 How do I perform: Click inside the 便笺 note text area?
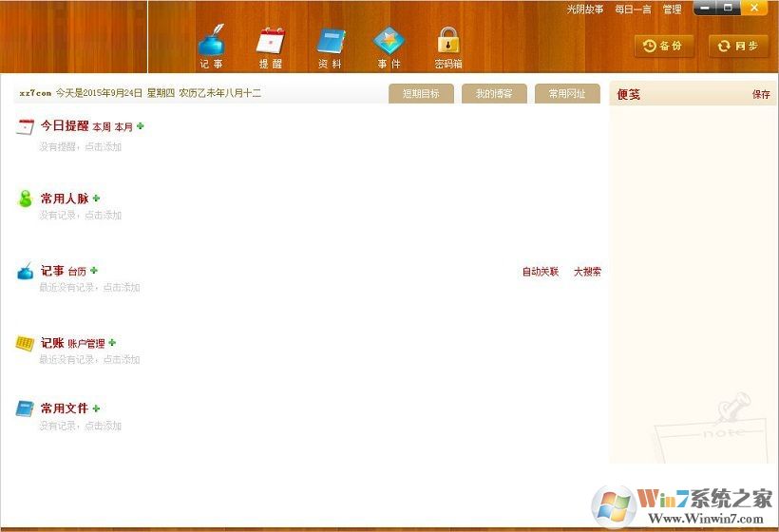(692, 283)
